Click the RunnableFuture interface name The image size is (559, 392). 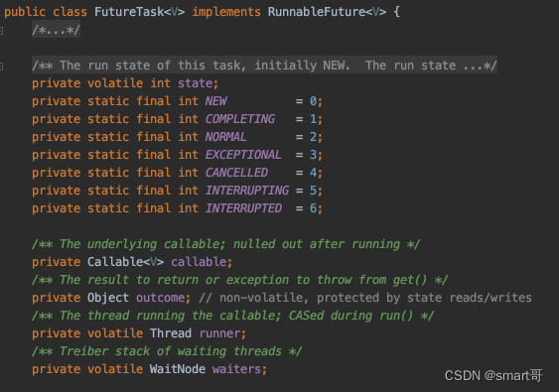(x=316, y=12)
